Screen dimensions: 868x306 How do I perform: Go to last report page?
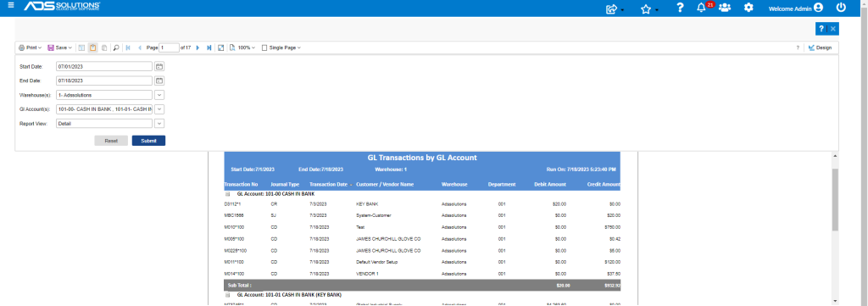[209, 48]
